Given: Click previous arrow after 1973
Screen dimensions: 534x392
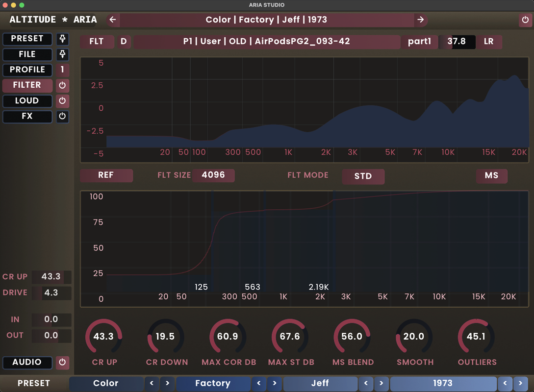Looking at the screenshot, I should tap(505, 384).
